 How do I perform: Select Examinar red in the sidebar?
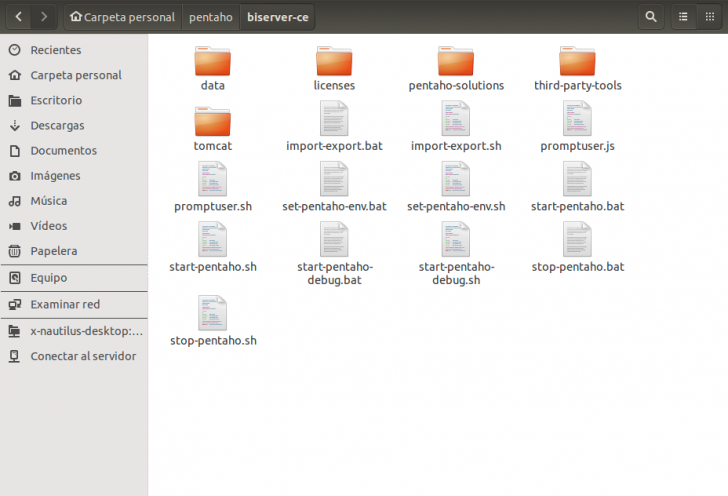tap(74, 304)
